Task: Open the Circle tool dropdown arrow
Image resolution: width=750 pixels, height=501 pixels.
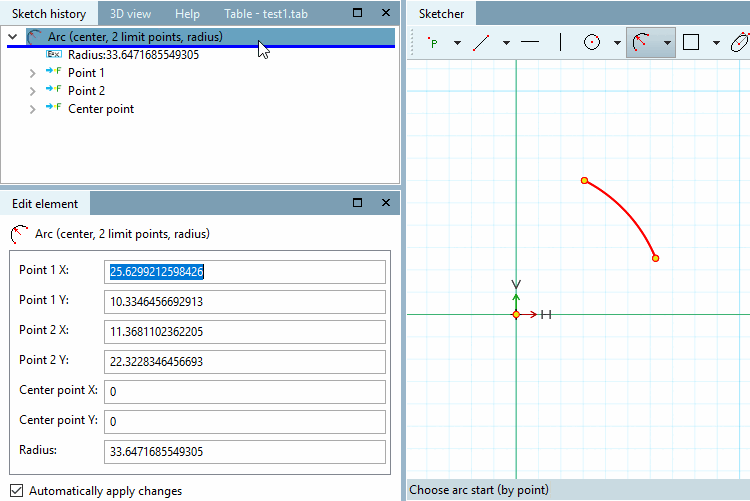Action: pyautogui.click(x=617, y=43)
